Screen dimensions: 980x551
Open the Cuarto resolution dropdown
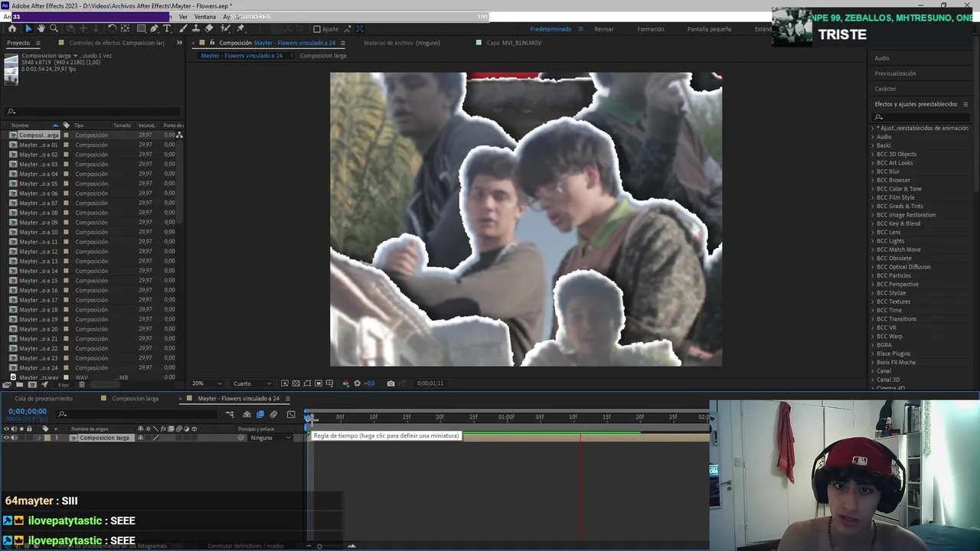(x=252, y=383)
